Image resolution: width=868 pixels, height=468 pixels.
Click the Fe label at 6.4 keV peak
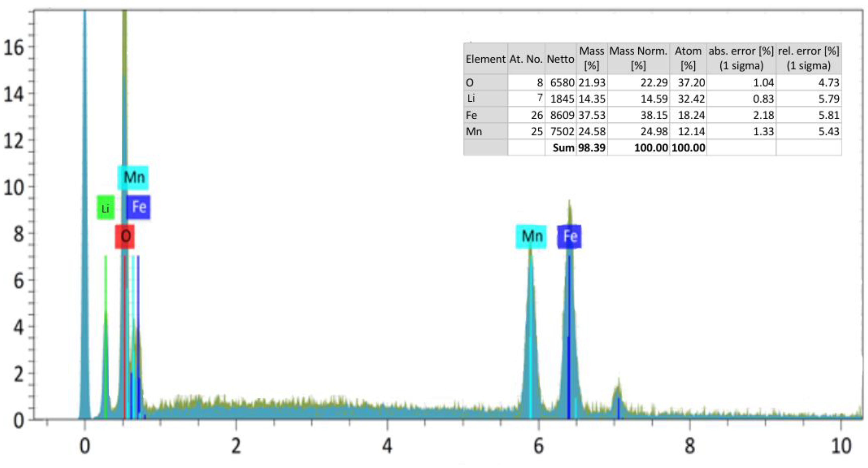pyautogui.click(x=570, y=237)
